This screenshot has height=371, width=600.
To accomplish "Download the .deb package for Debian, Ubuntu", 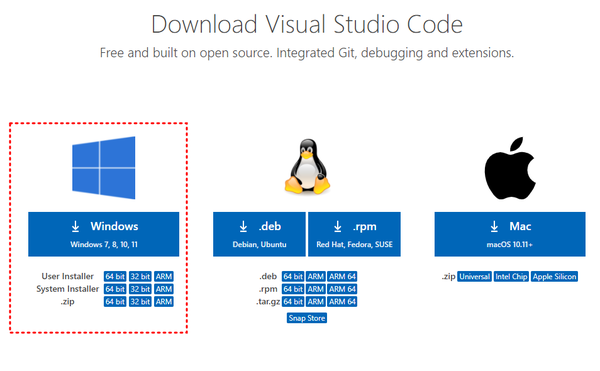I will [259, 234].
